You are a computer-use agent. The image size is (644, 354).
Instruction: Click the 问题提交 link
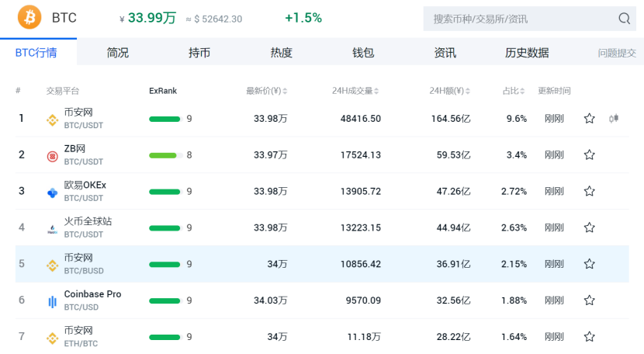[617, 53]
